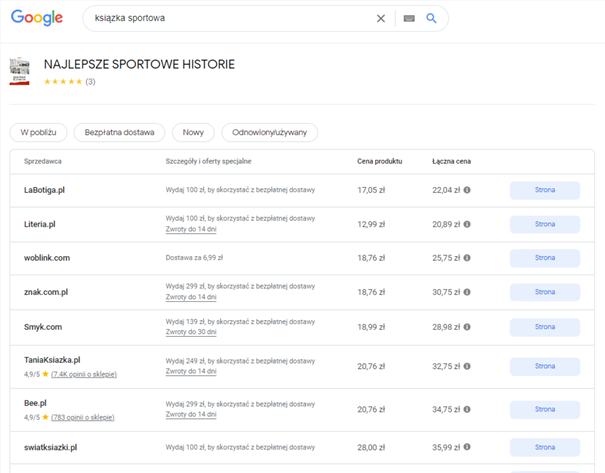
Task: Click seller name Smyk.com
Action: pyautogui.click(x=43, y=327)
